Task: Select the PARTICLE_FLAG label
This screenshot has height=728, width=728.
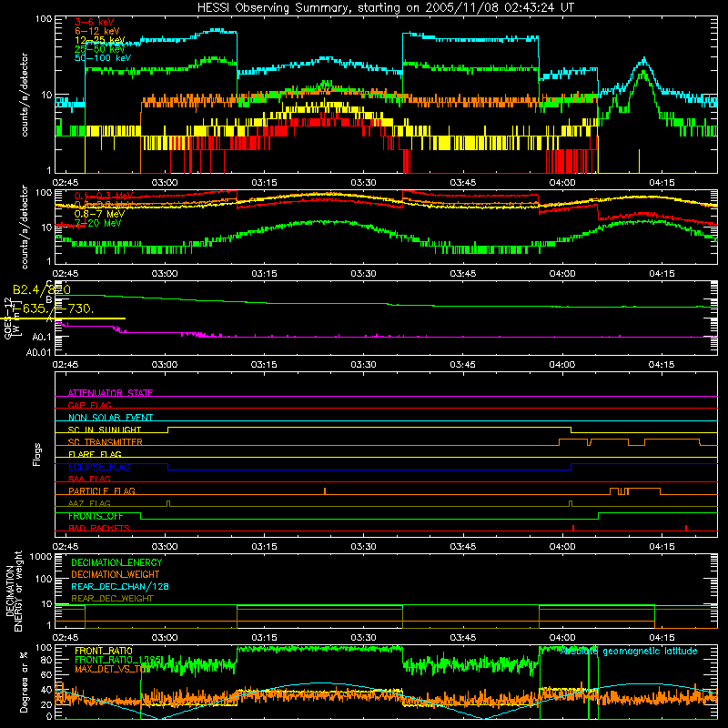Action: 102,490
